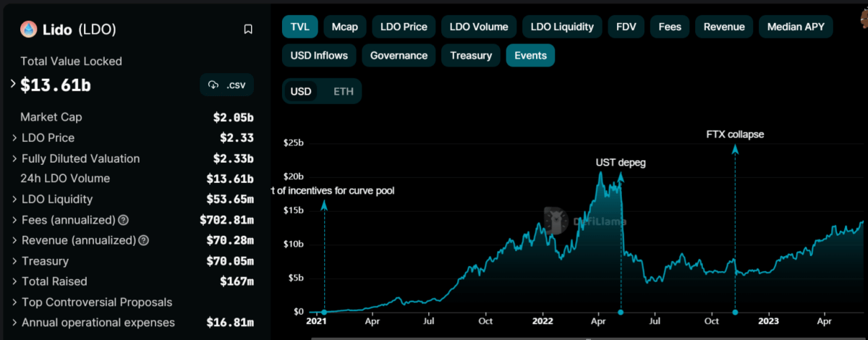Viewport: 868px width, 340px height.
Task: Enable the Median APY chart option
Action: [x=796, y=27]
